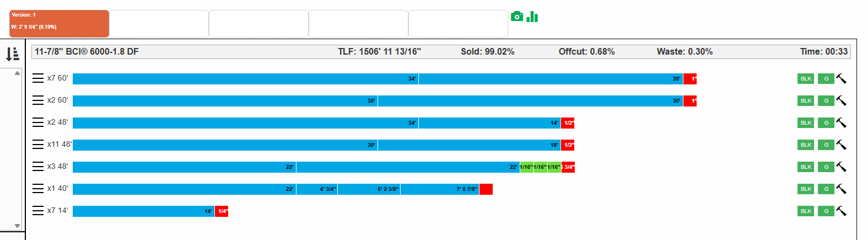Click hammer icon on x2 48' row
The height and width of the screenshot is (240, 868).
click(841, 122)
